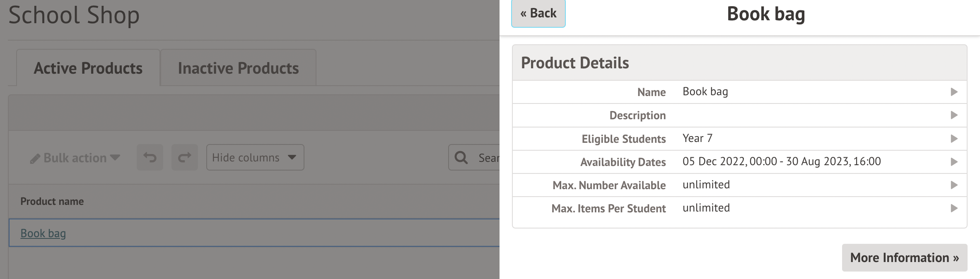Open the Hide columns dropdown
980x279 pixels.
pyautogui.click(x=255, y=157)
